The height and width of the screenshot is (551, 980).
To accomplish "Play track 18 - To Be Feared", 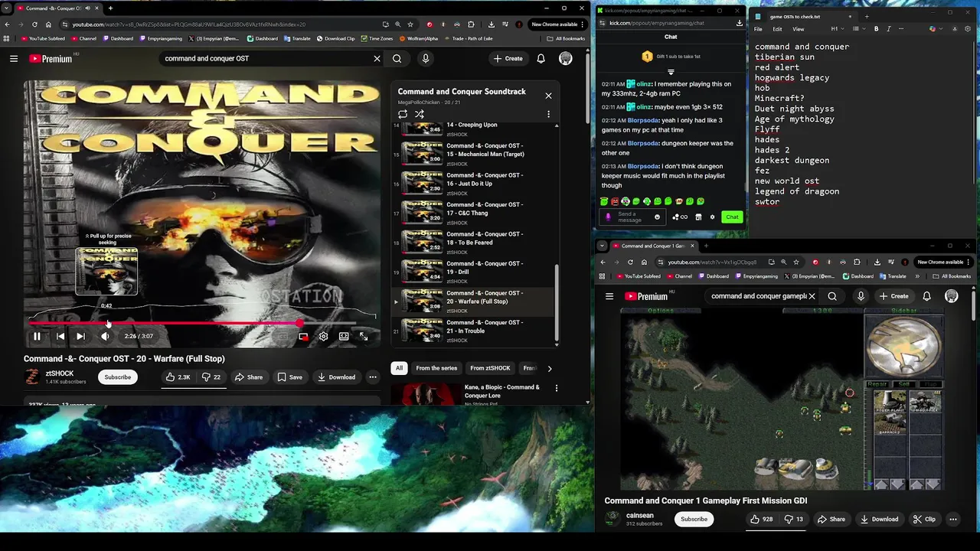I will [471, 242].
